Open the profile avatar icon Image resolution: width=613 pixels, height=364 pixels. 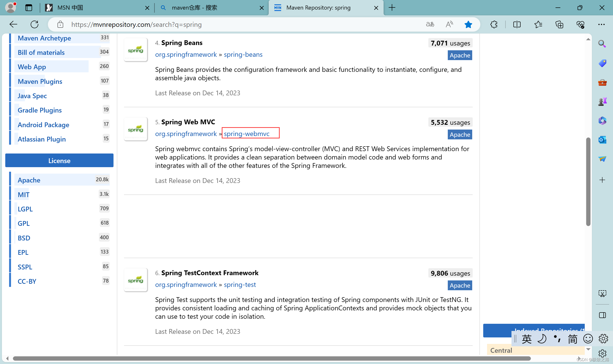(x=11, y=8)
